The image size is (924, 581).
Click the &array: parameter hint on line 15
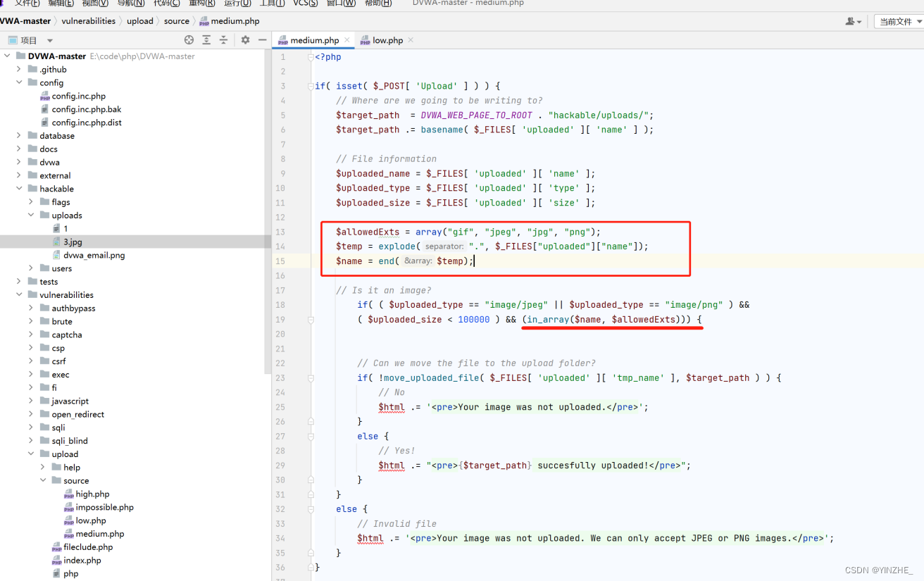pos(418,261)
